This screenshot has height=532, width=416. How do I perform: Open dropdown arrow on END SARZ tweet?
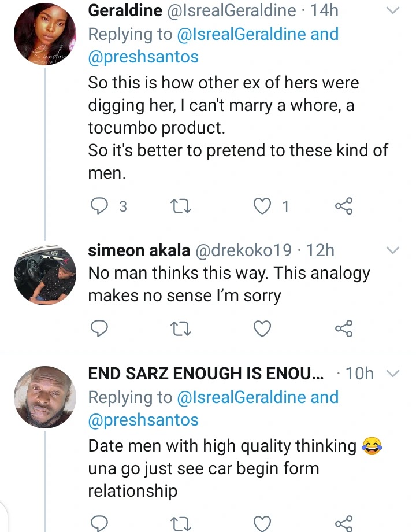[x=392, y=374]
